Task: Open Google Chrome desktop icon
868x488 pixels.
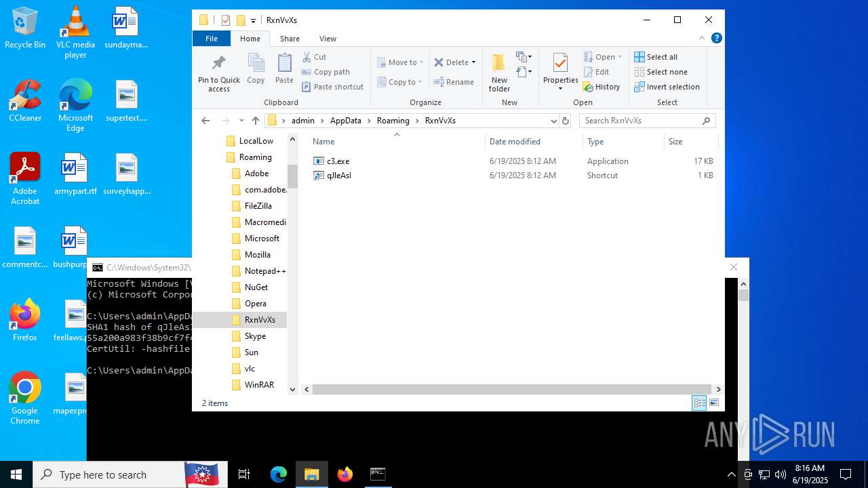Action: 25,399
